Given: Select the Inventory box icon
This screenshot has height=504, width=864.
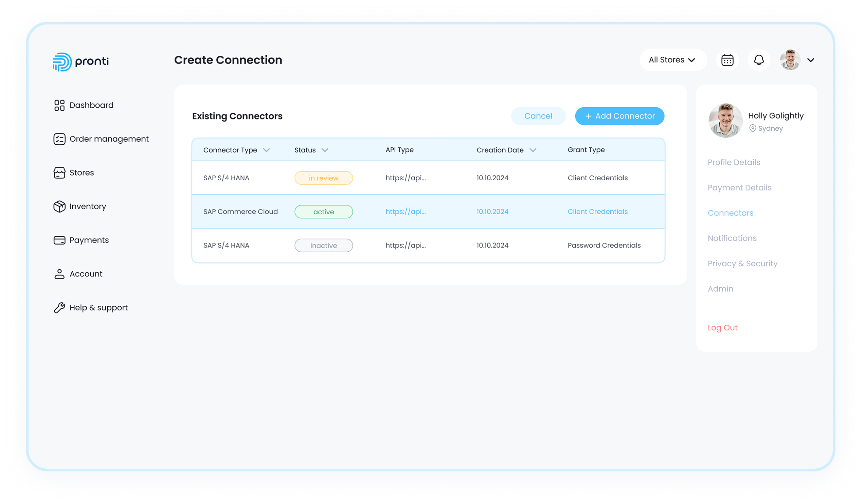Looking at the screenshot, I should [x=59, y=206].
